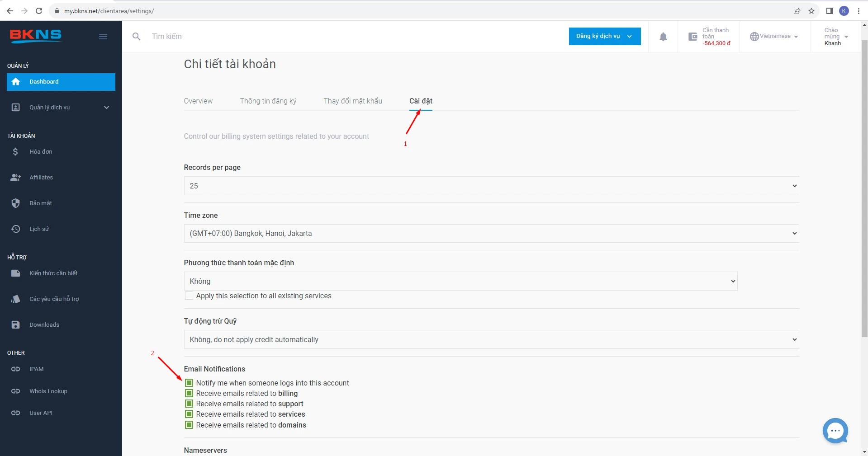Open the Records per page dropdown
The image size is (868, 456).
click(x=491, y=186)
